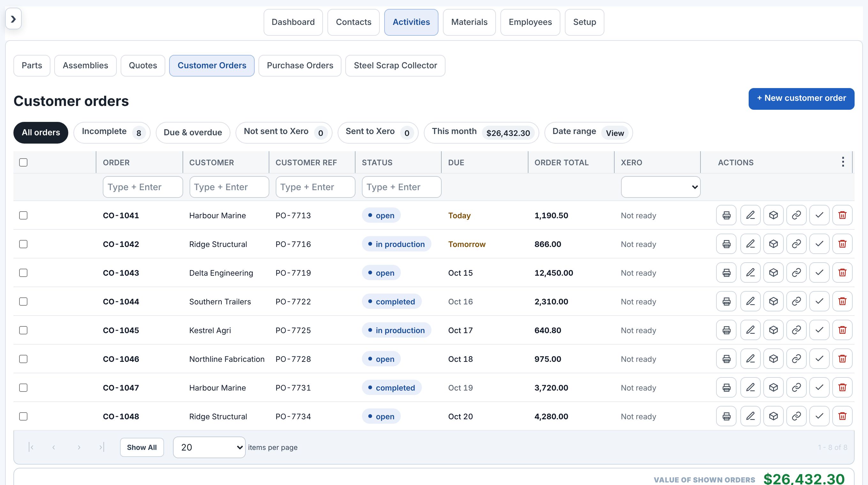The width and height of the screenshot is (868, 485).
Task: Open the Xero column filter dropdown
Action: [x=661, y=187]
